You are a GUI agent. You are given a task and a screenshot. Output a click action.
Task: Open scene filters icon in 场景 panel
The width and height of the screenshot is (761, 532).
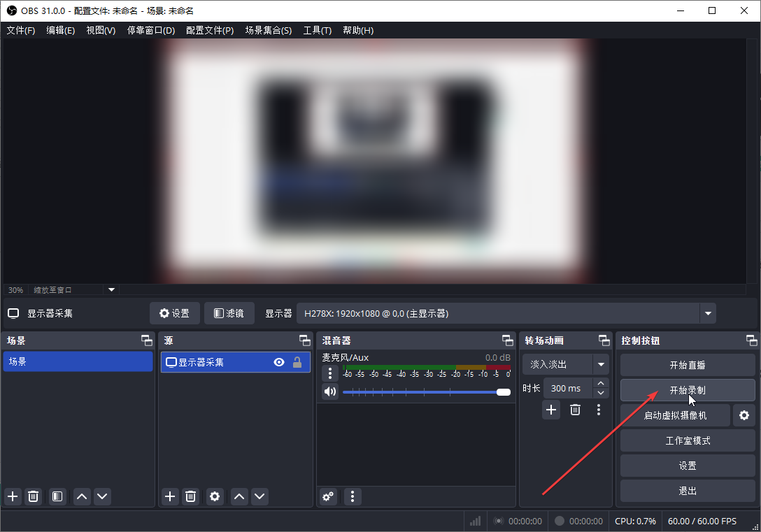click(x=57, y=496)
